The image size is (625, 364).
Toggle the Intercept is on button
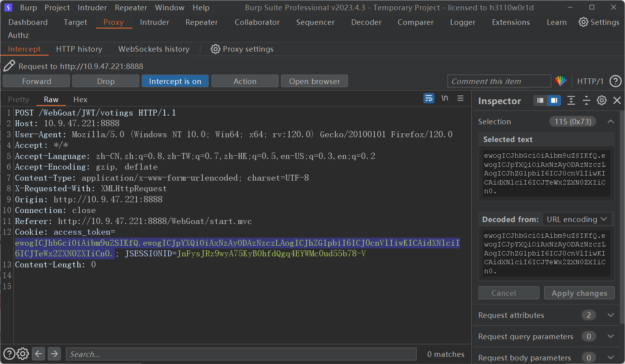(x=175, y=81)
